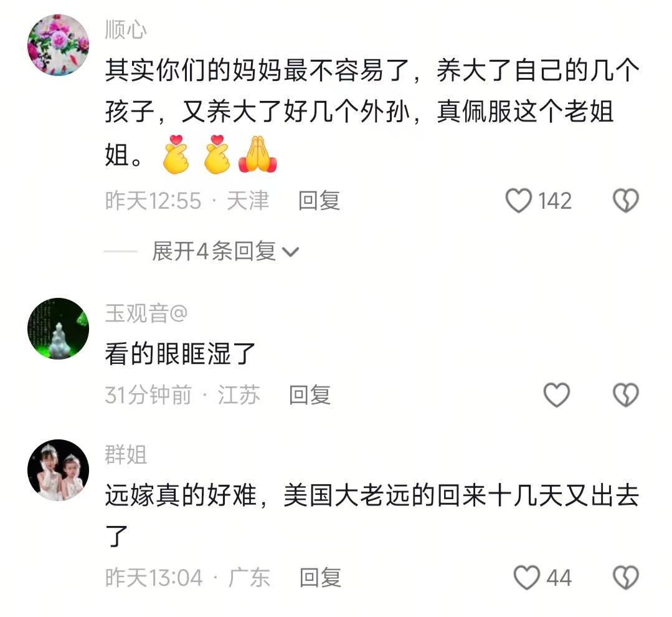Reply to 顺心's comment via 回复

click(x=319, y=201)
